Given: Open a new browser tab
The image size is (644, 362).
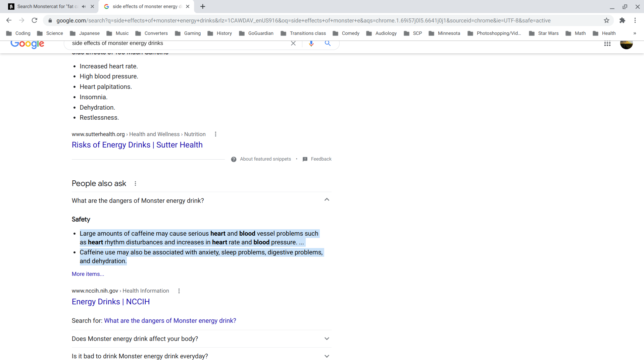Looking at the screenshot, I should [x=203, y=6].
